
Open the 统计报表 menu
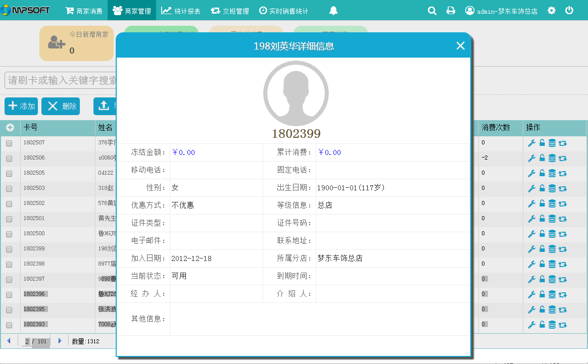(x=181, y=11)
